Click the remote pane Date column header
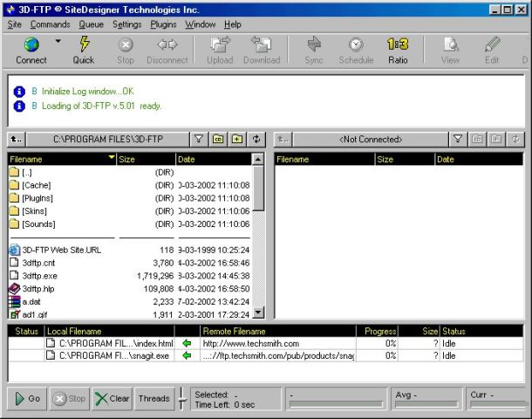Viewport: 532px width, 419px height. [479, 159]
